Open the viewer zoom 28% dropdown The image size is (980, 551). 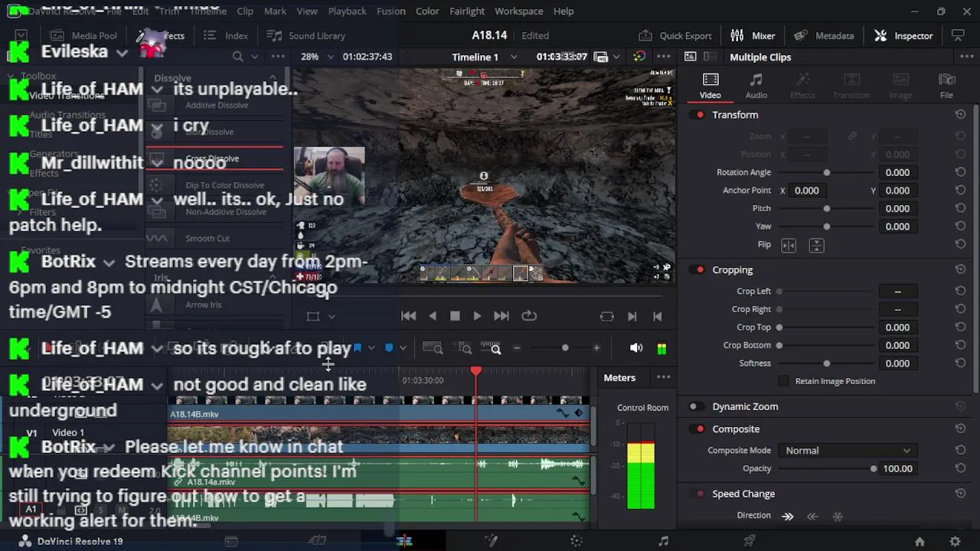tap(331, 57)
